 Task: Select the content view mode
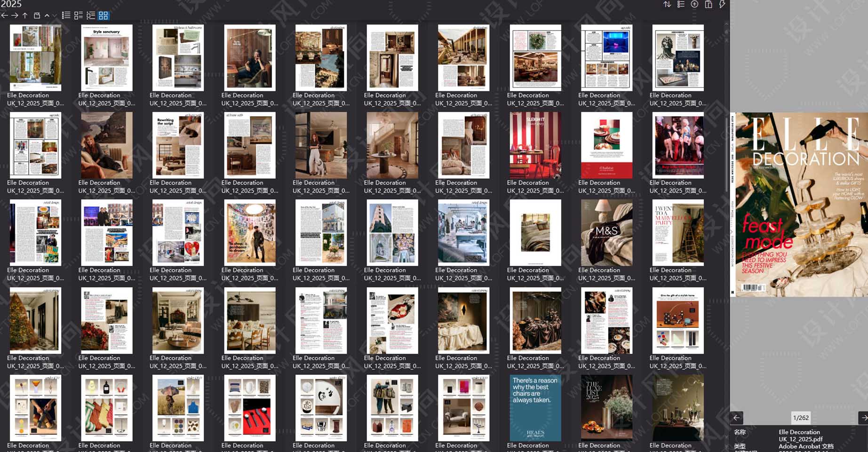click(x=91, y=16)
